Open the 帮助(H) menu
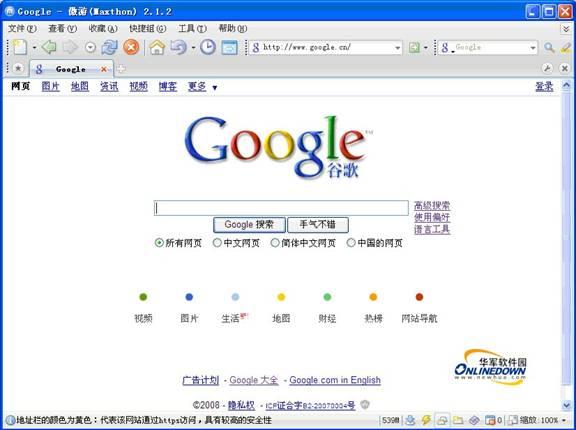The image size is (576, 430). [x=233, y=28]
